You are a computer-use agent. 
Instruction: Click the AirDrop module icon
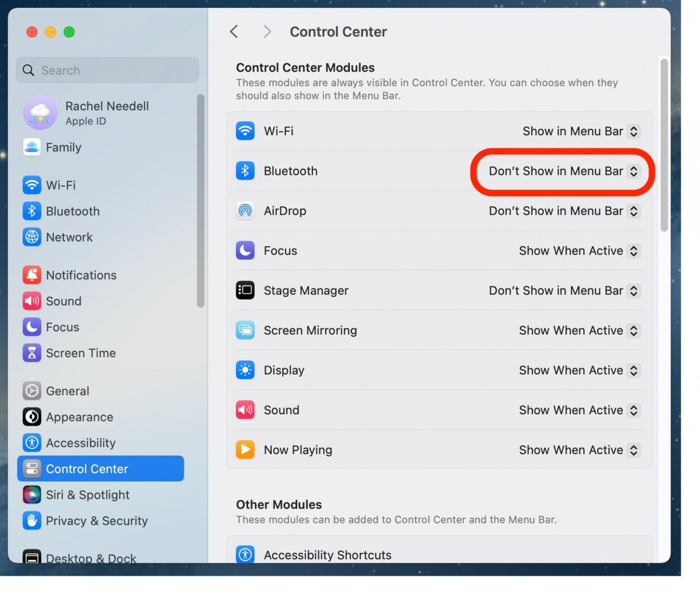(245, 211)
